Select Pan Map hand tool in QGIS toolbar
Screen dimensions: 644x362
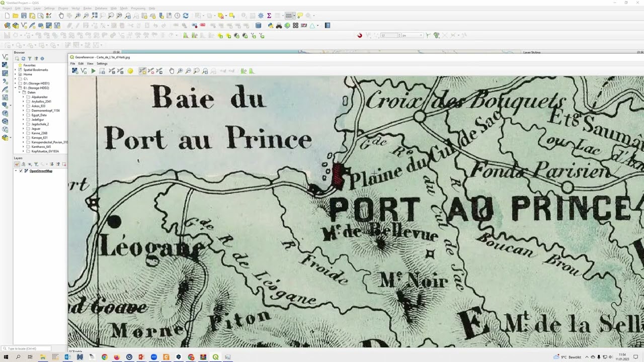point(61,16)
